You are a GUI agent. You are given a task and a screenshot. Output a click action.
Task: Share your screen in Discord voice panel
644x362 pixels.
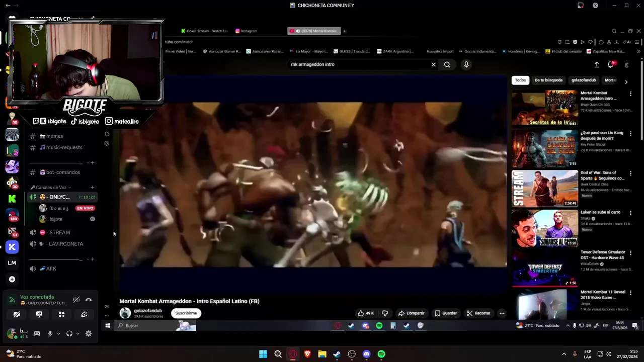[39, 314]
